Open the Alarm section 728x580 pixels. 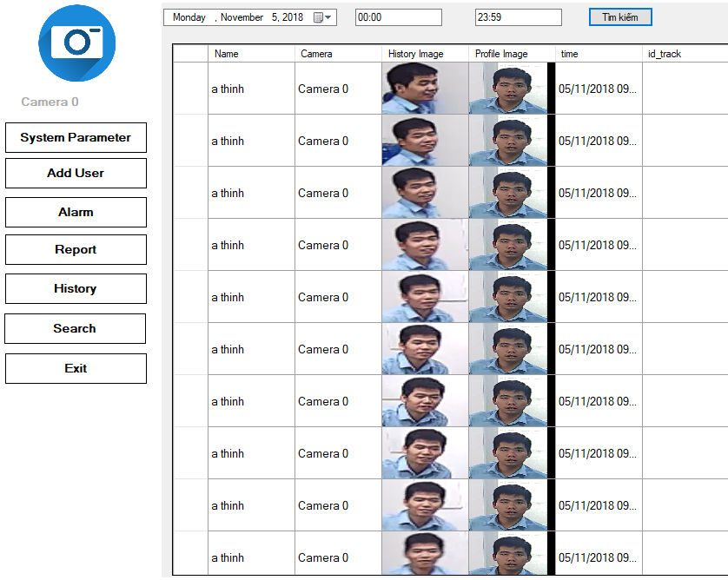tap(76, 212)
